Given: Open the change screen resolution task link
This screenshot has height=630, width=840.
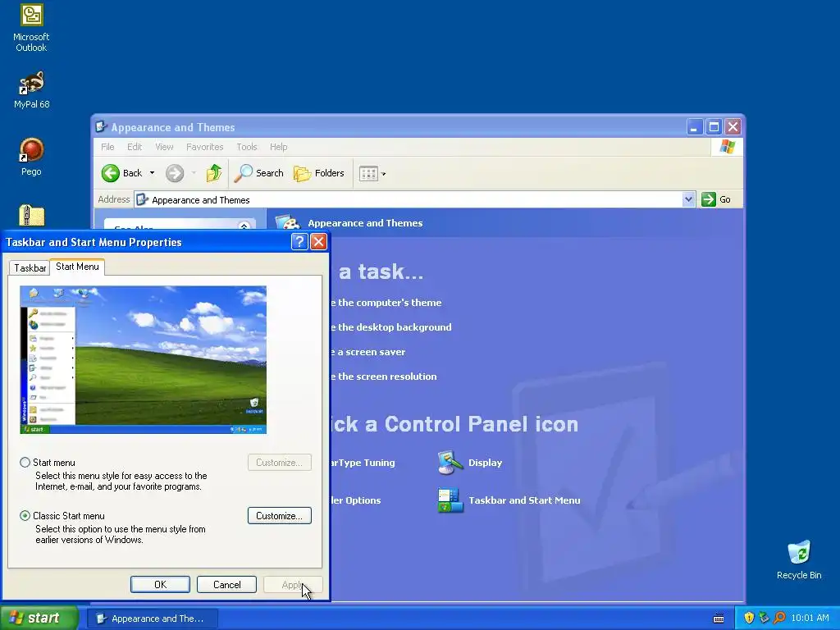Looking at the screenshot, I should coord(384,377).
